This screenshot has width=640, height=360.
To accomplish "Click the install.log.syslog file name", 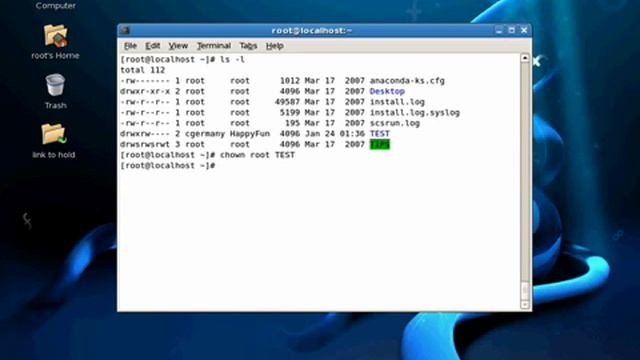I will pyautogui.click(x=415, y=113).
